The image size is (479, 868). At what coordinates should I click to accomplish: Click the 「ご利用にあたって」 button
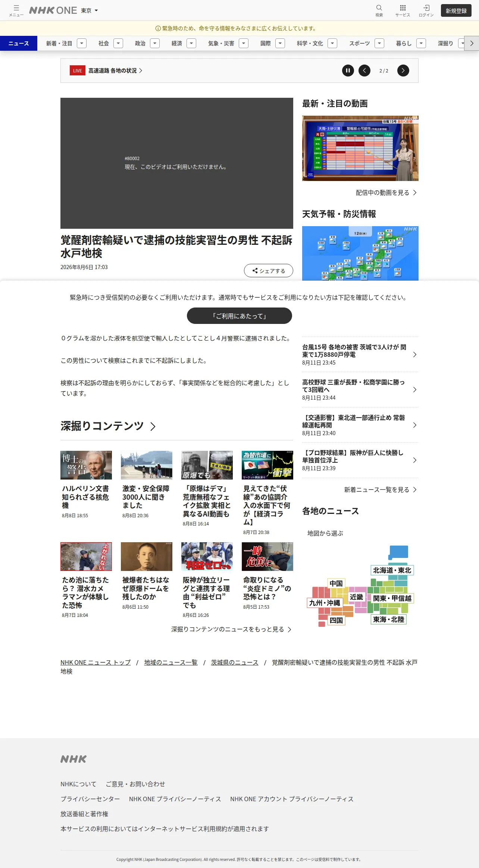[239, 316]
